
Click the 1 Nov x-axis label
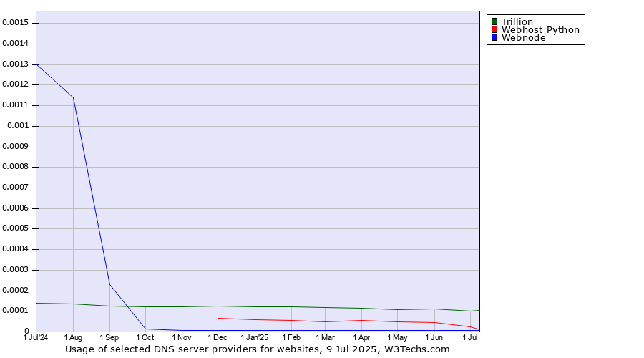[182, 337]
